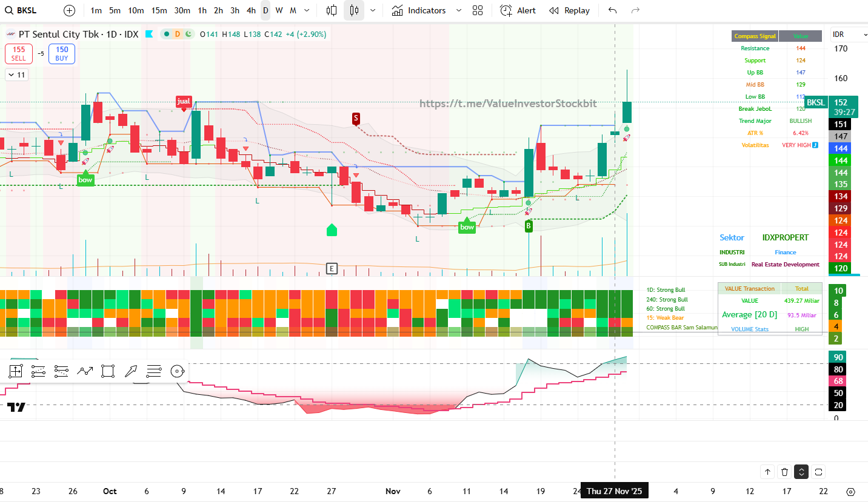Switch to the 15m timeframe

point(159,10)
